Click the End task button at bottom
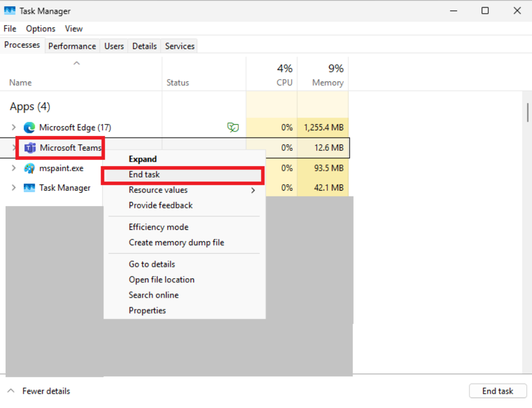 (498, 391)
